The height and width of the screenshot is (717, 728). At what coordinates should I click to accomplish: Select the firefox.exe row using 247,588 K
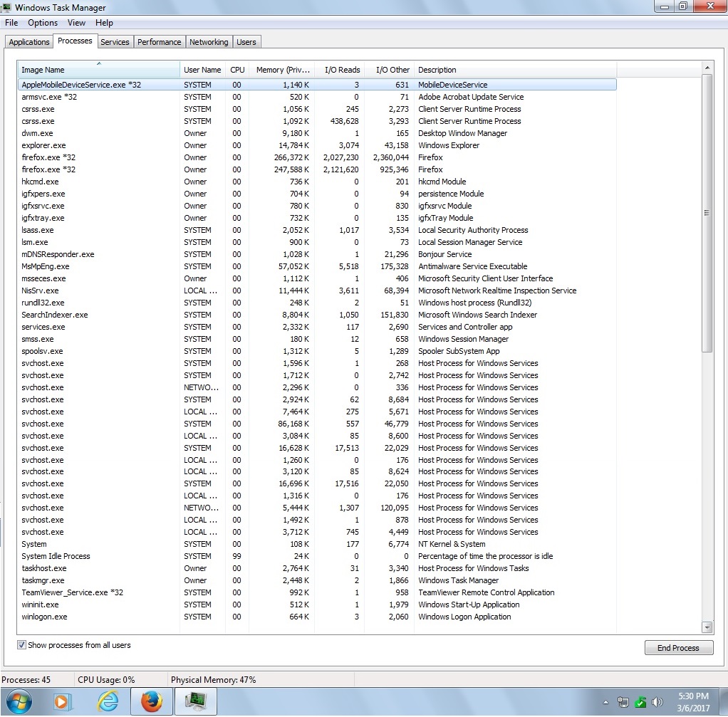(317, 169)
